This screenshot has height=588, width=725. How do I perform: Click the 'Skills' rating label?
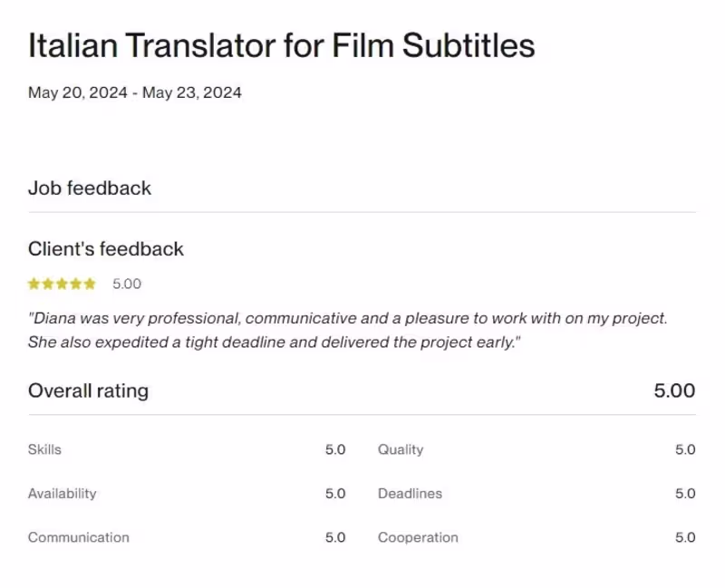44,449
